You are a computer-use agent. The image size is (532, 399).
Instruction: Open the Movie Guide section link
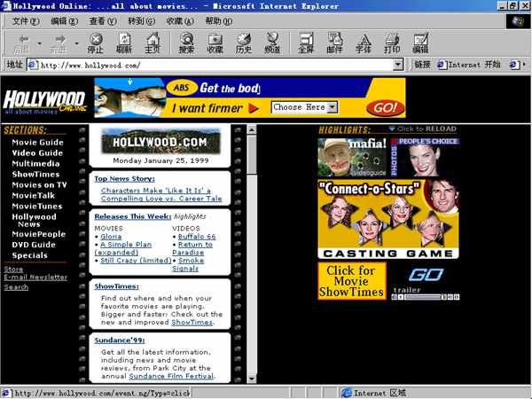pyautogui.click(x=37, y=142)
